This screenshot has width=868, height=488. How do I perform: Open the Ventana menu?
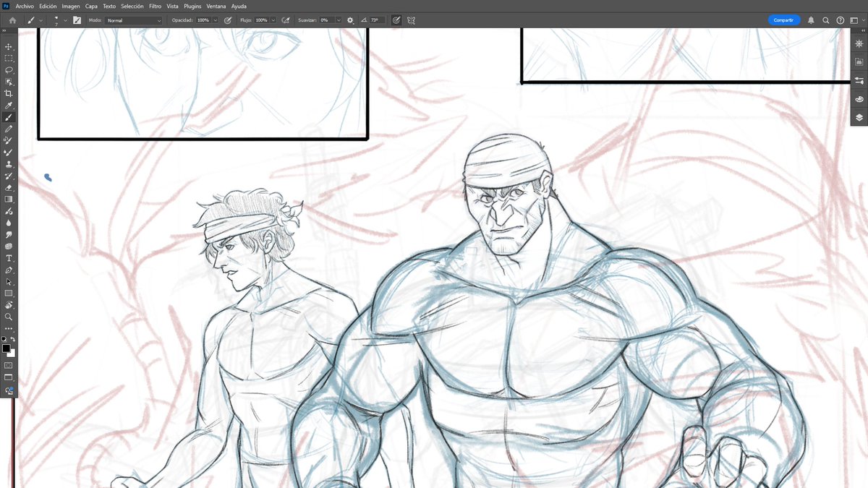tap(216, 6)
